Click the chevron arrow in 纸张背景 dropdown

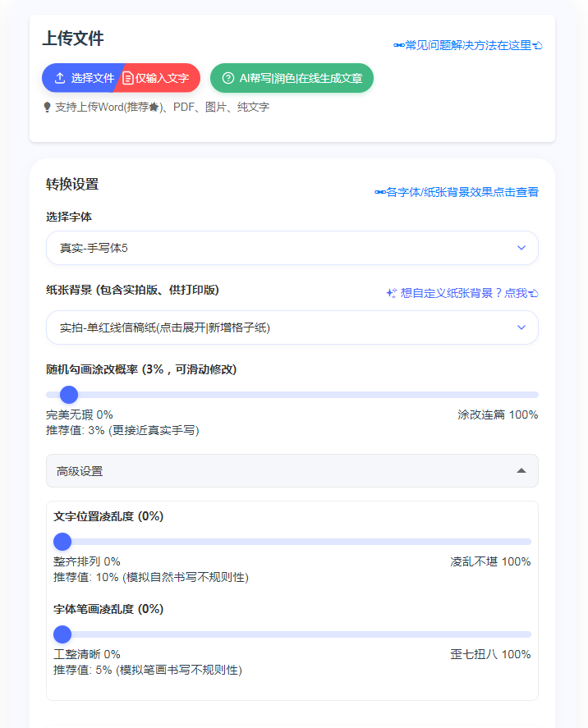(521, 327)
